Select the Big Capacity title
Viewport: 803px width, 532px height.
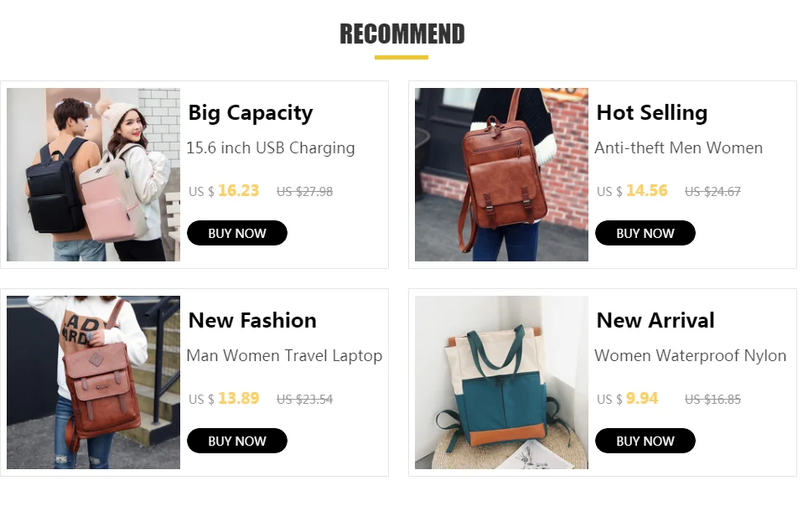tap(251, 113)
